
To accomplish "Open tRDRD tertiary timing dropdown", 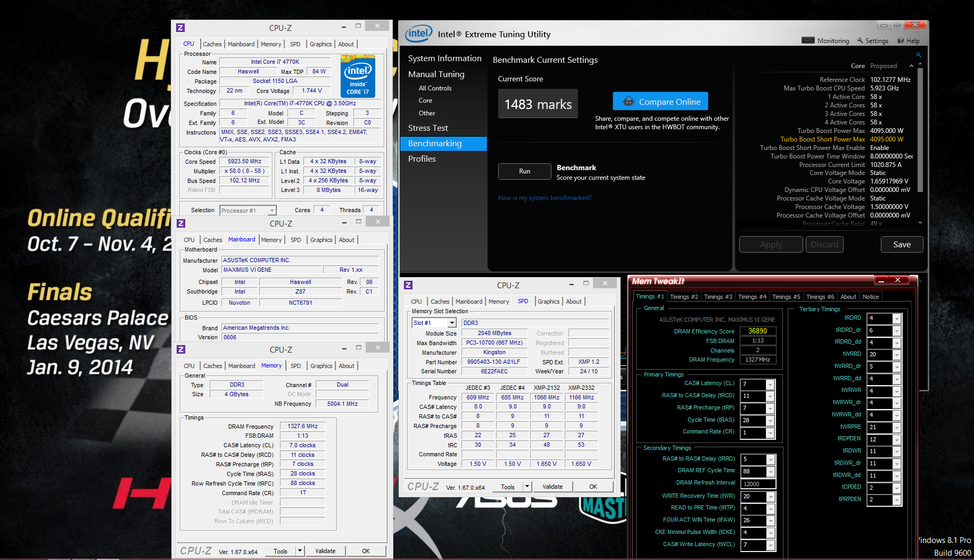I will [897, 319].
